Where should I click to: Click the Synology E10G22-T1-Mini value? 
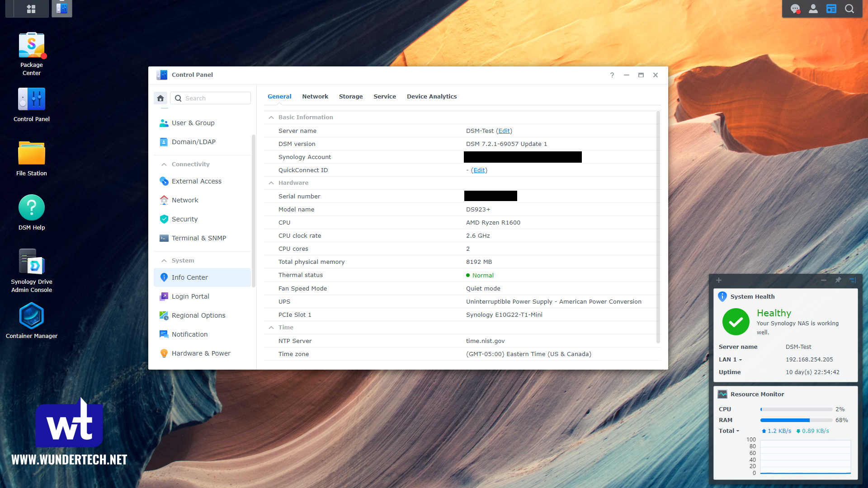tap(504, 315)
